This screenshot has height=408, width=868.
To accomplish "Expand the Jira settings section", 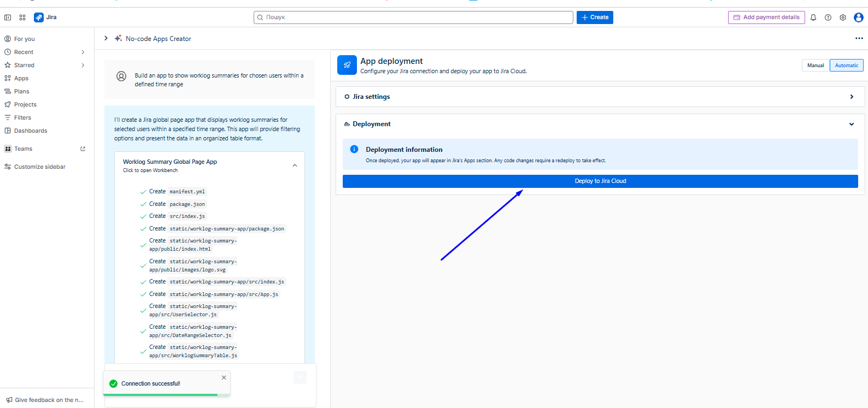I will point(851,97).
